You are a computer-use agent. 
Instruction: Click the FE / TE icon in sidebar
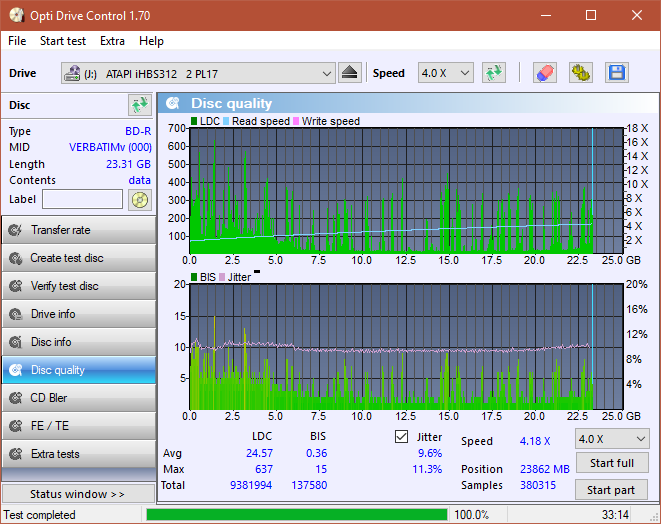[16, 426]
